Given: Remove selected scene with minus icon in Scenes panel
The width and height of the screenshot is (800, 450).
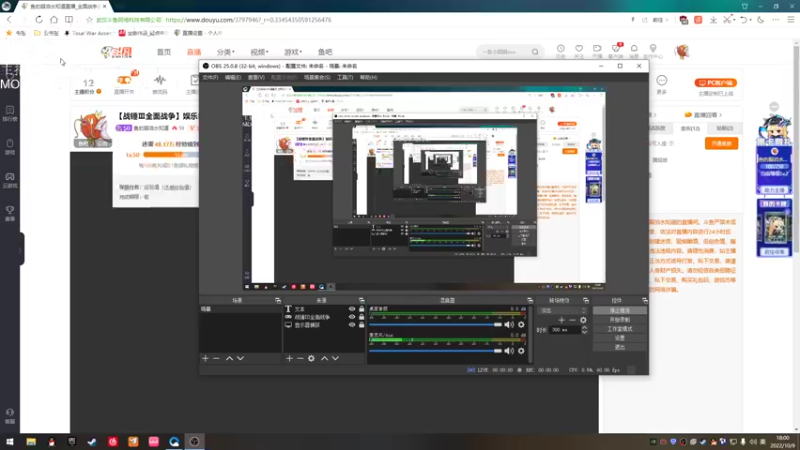Looking at the screenshot, I should pyautogui.click(x=216, y=359).
